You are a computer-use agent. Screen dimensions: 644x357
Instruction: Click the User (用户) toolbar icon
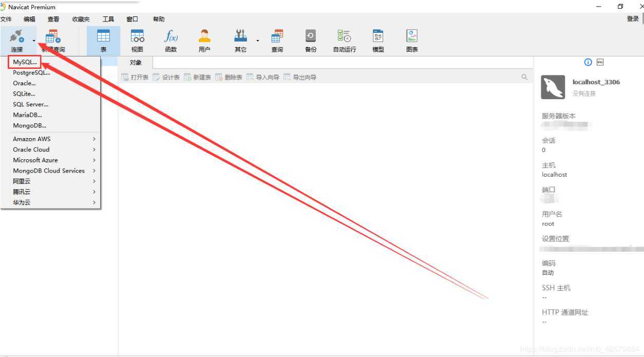coord(204,36)
